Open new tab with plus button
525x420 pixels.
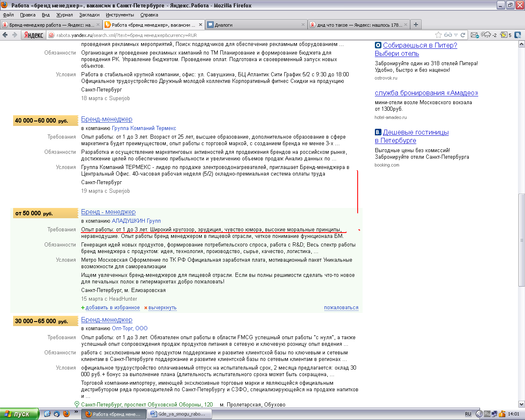tap(416, 25)
